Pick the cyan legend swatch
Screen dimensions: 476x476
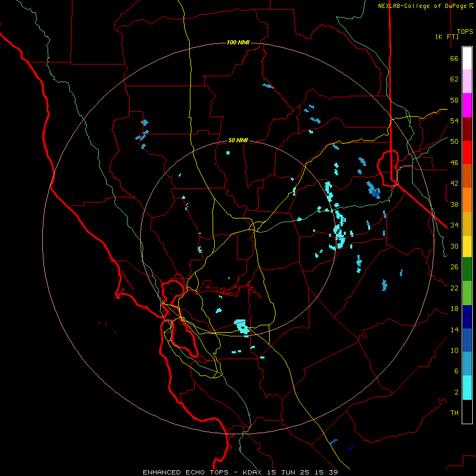[467, 388]
